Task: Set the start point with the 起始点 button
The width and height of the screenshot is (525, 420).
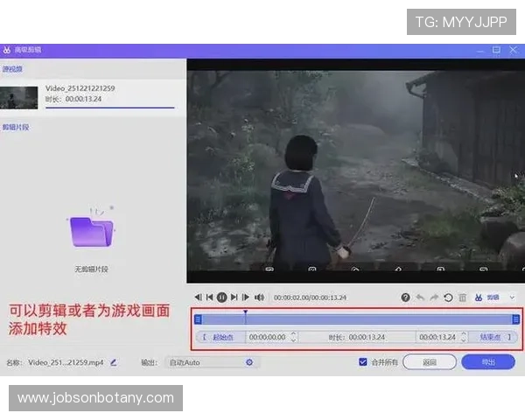Action: [220, 337]
